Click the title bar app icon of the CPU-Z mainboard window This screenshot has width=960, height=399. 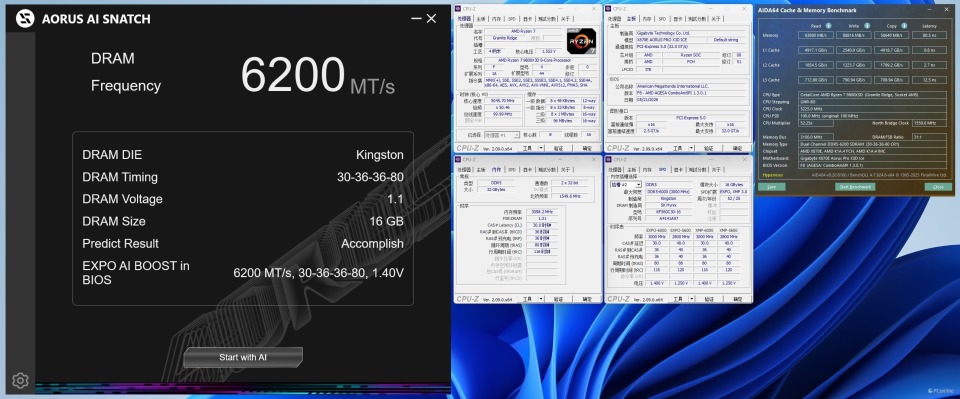(608, 9)
